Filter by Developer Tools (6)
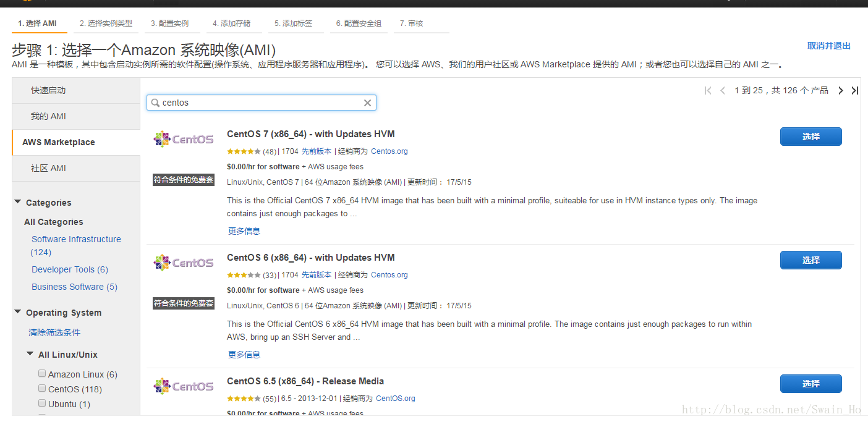 click(70, 269)
